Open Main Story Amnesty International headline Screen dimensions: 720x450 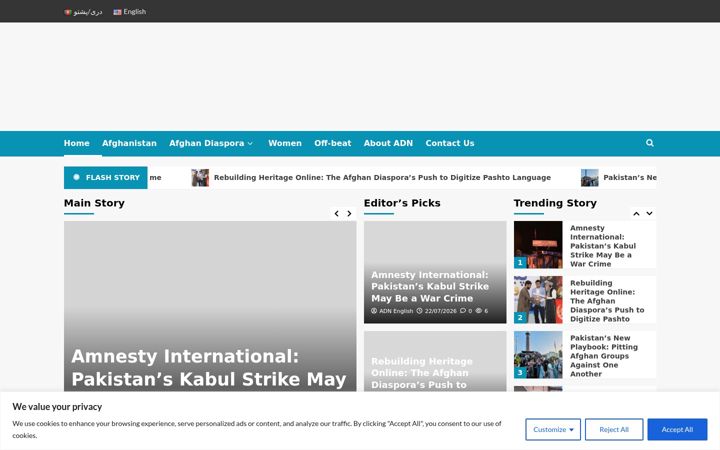[209, 367]
